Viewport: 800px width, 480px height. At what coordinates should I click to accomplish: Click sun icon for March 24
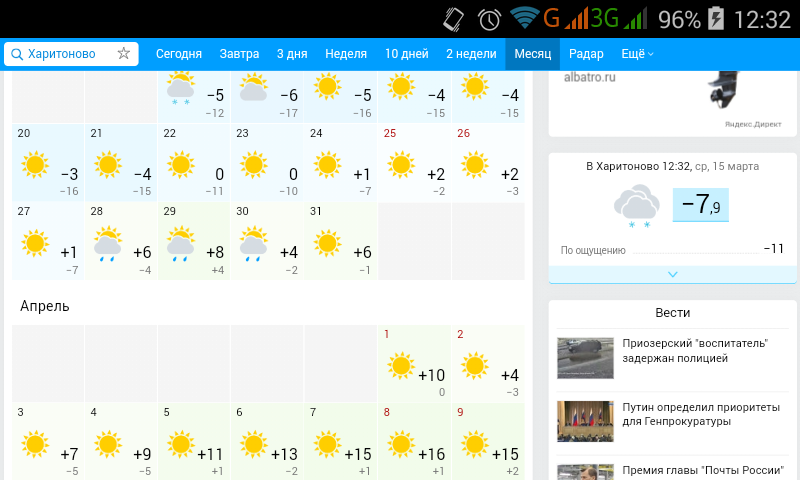tap(327, 165)
